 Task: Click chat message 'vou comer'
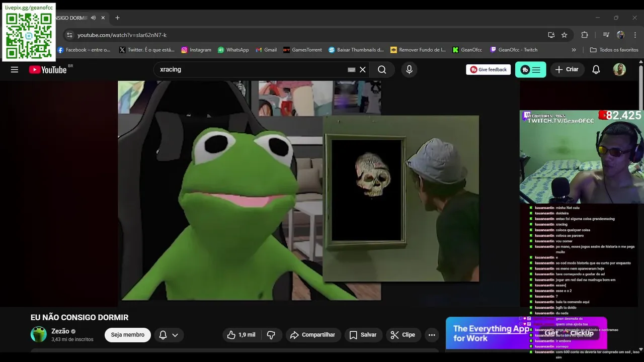564,241
